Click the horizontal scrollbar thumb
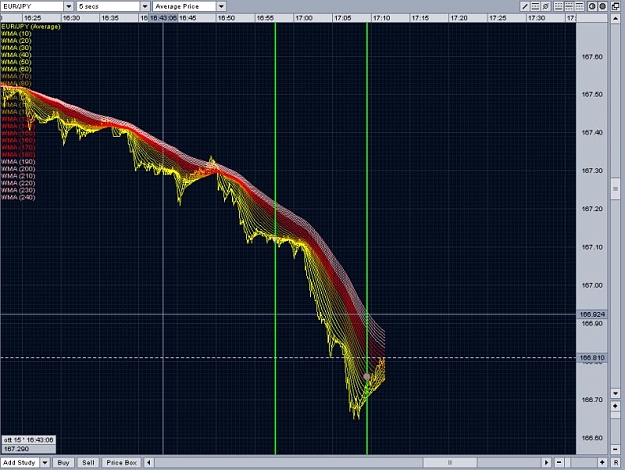Screen dimensions: 625x470 pos(450,462)
